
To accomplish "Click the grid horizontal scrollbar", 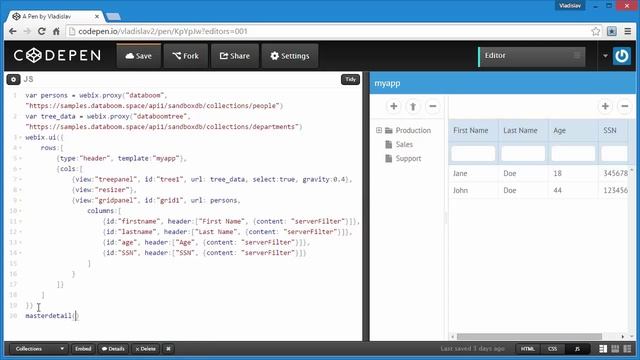I will click(x=529, y=337).
